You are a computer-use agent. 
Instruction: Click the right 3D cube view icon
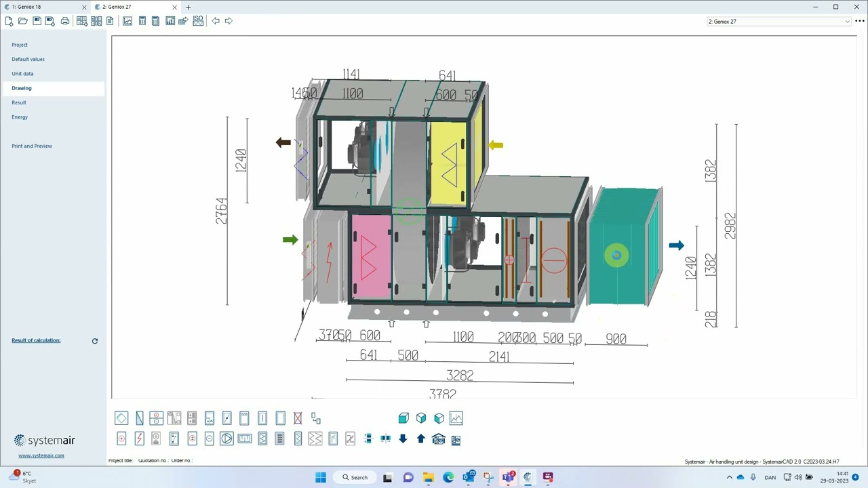[439, 418]
